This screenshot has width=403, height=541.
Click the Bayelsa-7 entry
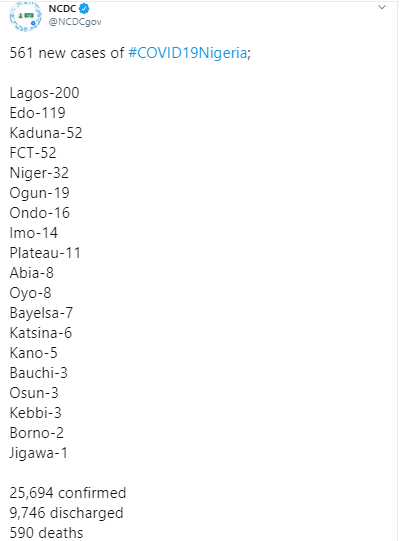[x=41, y=313]
